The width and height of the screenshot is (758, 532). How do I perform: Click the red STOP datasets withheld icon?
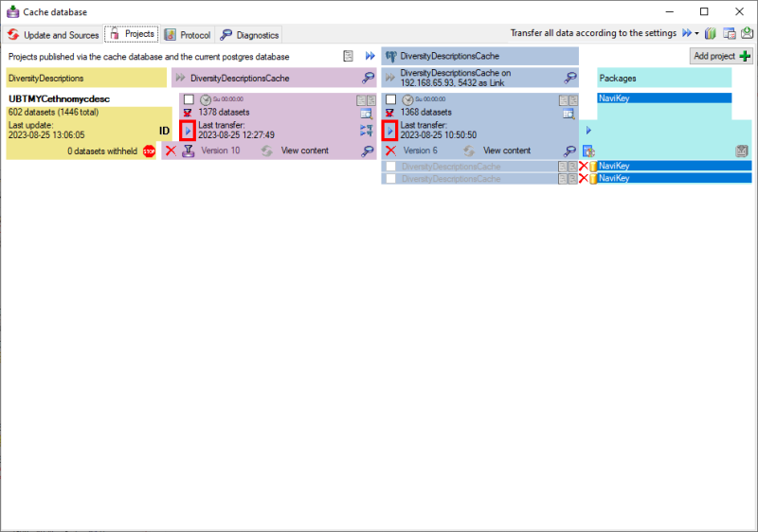point(149,151)
